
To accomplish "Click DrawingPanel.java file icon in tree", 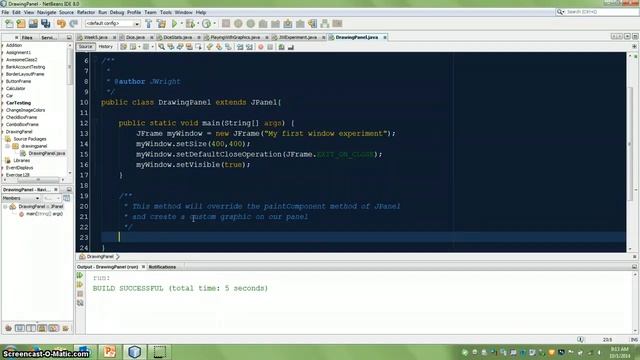I will tap(23, 153).
